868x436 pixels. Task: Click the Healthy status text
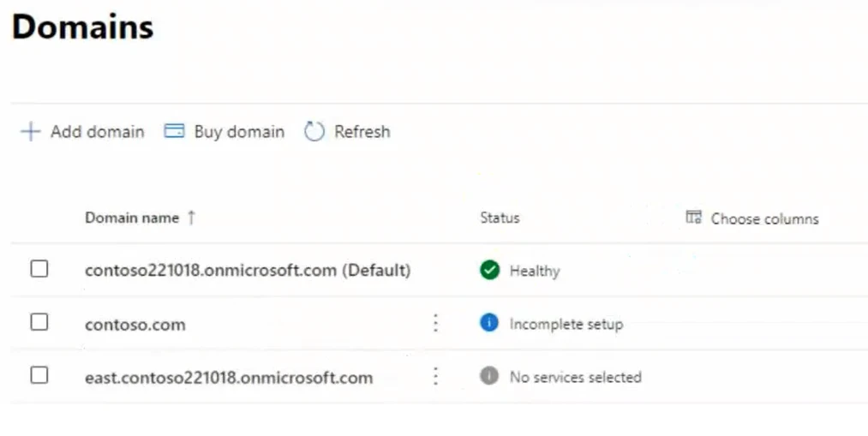click(535, 271)
